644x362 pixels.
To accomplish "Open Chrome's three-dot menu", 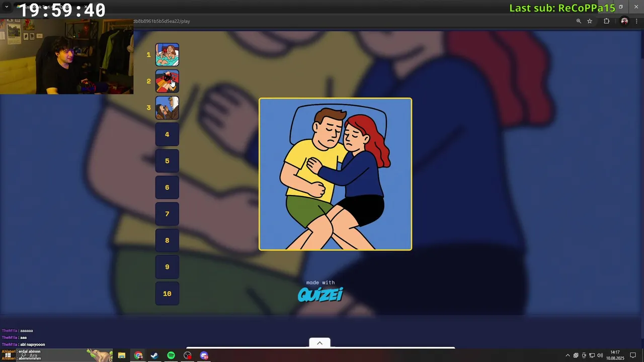I will point(637,21).
